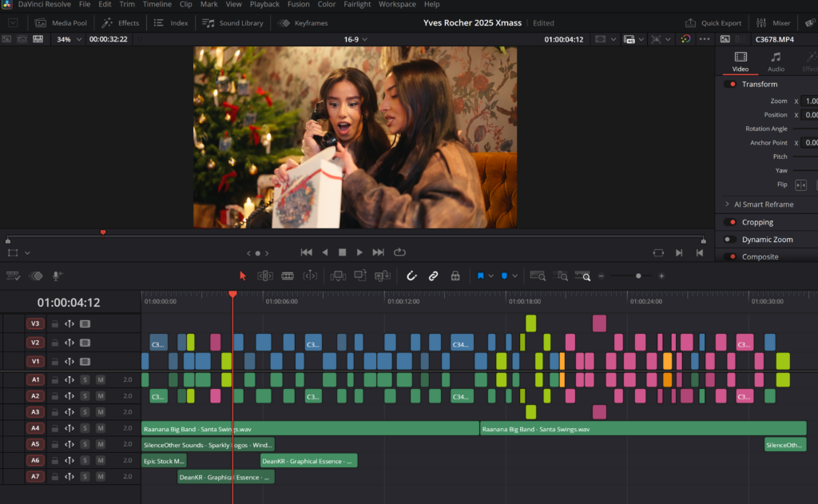Solo audio track A4
The image size is (818, 504).
(x=85, y=428)
